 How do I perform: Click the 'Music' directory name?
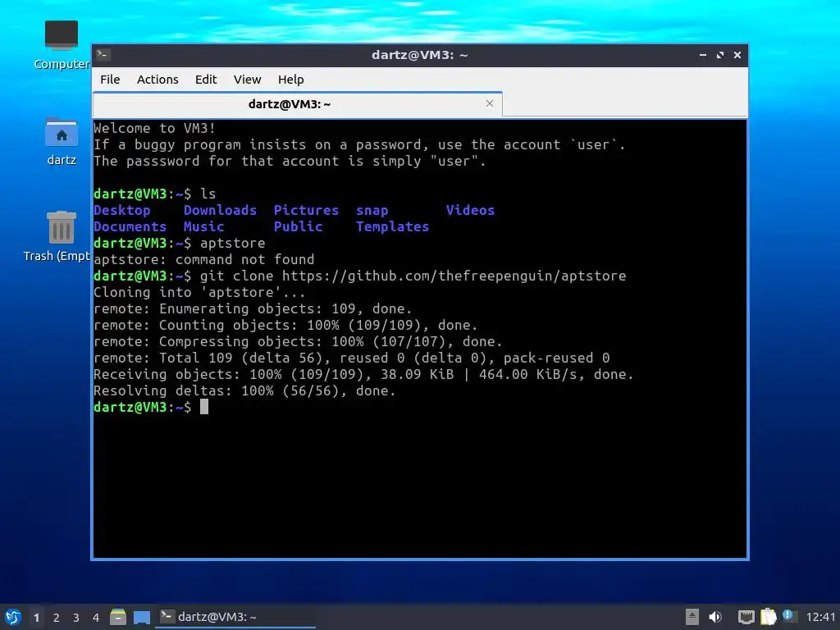point(203,226)
